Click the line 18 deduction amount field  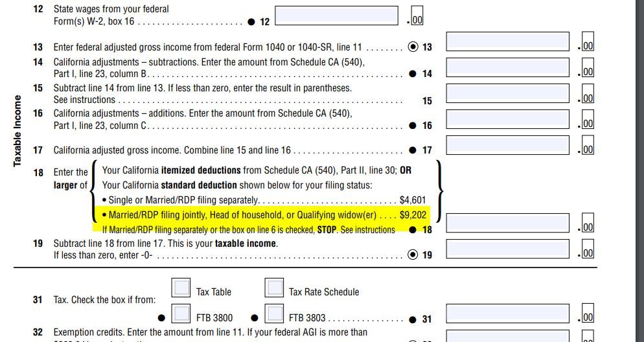[508, 223]
